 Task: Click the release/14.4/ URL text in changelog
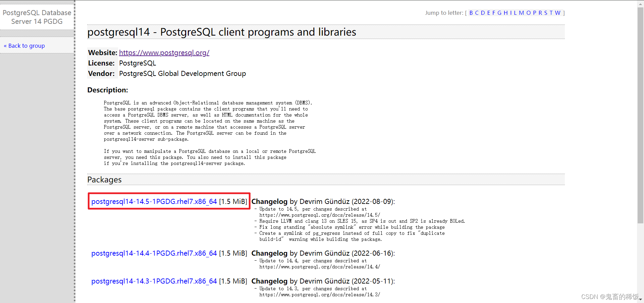click(320, 267)
